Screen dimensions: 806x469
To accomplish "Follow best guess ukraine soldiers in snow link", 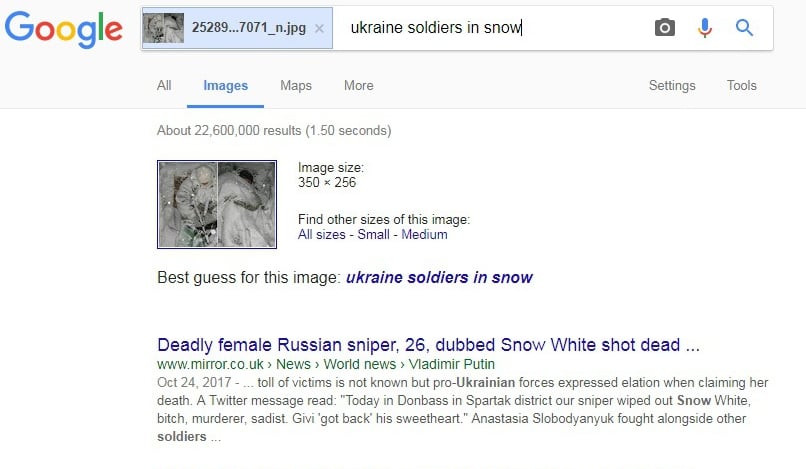I will point(439,278).
